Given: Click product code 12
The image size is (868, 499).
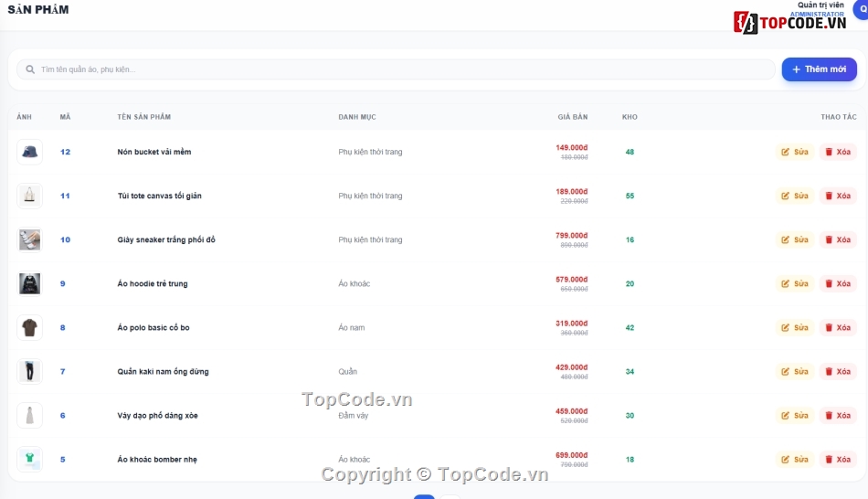Looking at the screenshot, I should (65, 152).
